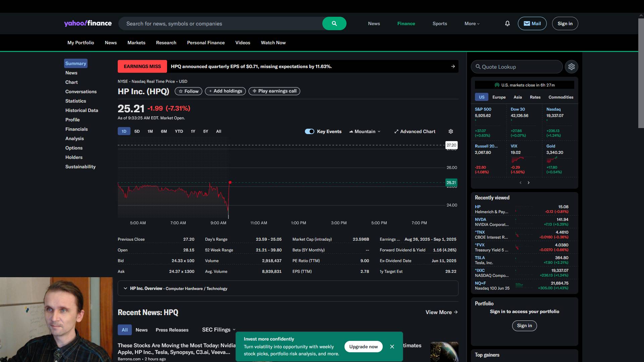Screen dimensions: 644x362
Task: Open the SEC Filings dropdown
Action: (219, 330)
